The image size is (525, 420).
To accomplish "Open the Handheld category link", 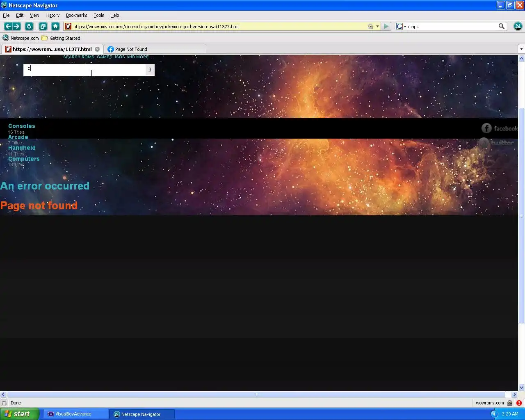I will point(22,148).
